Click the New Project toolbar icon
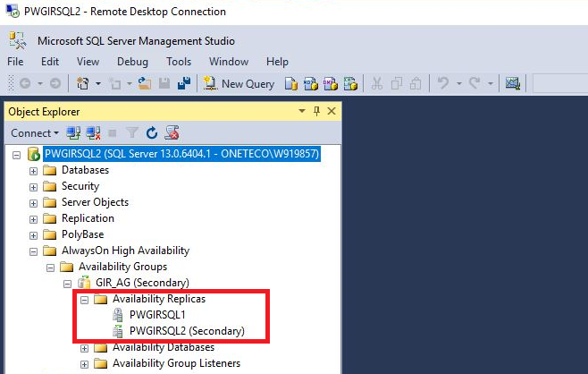This screenshot has width=588, height=374. click(x=82, y=83)
